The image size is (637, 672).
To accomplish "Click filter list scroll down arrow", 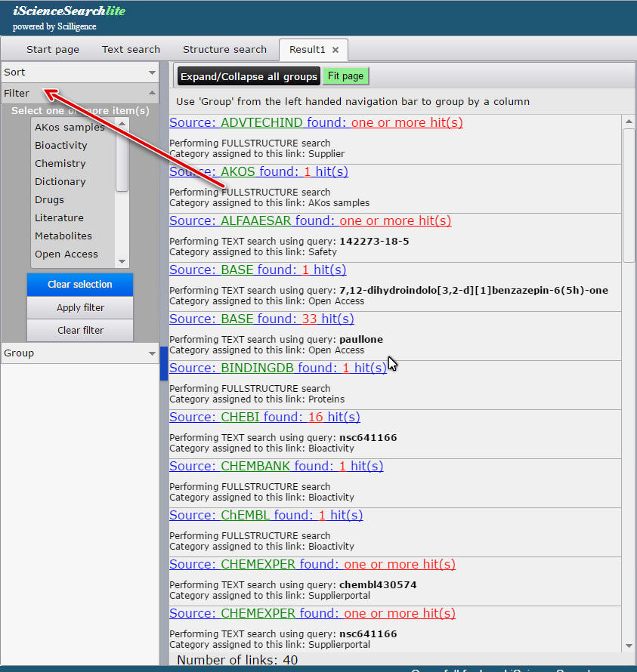I will click(x=122, y=261).
